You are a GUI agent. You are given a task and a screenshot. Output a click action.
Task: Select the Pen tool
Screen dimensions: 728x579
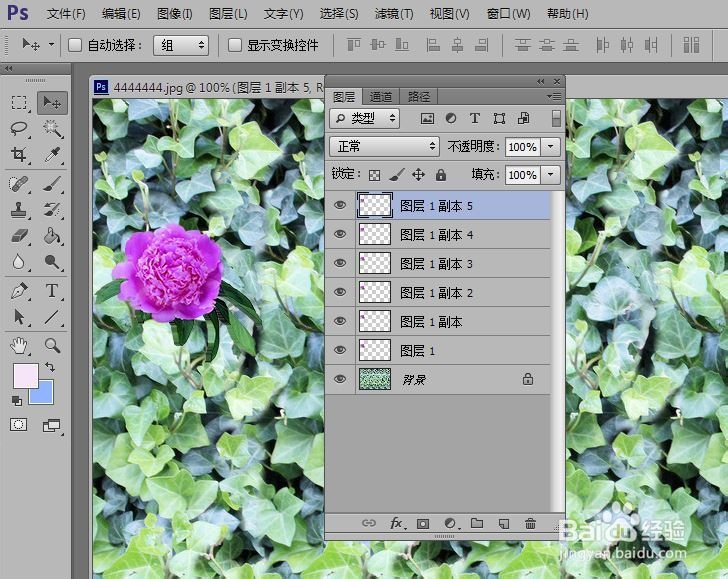click(19, 292)
